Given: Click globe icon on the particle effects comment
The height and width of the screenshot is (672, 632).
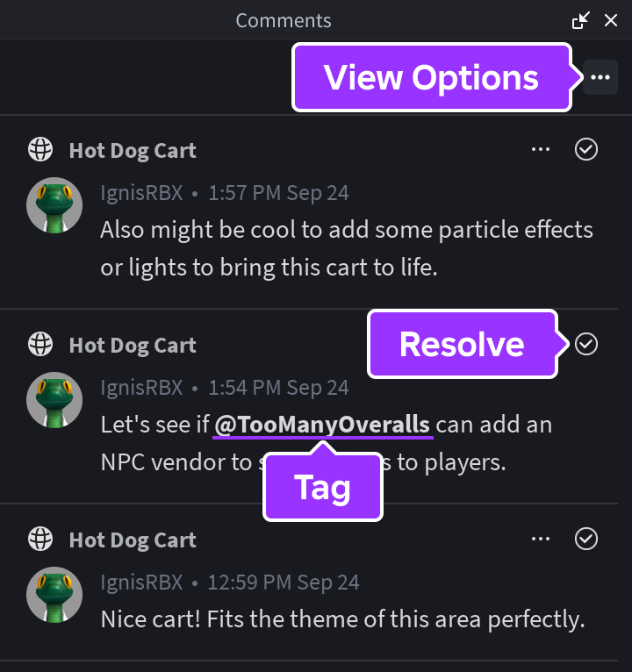Looking at the screenshot, I should 39,150.
